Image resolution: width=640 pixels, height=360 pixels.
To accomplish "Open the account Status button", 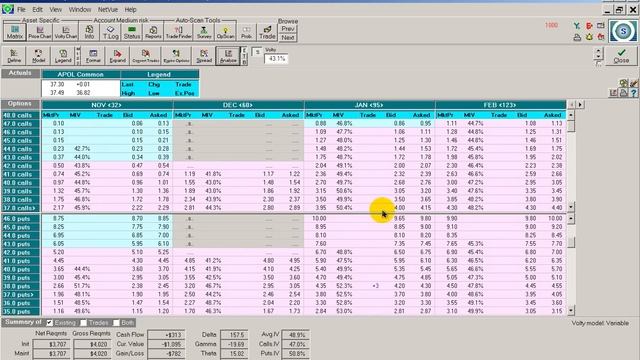I will point(132,32).
